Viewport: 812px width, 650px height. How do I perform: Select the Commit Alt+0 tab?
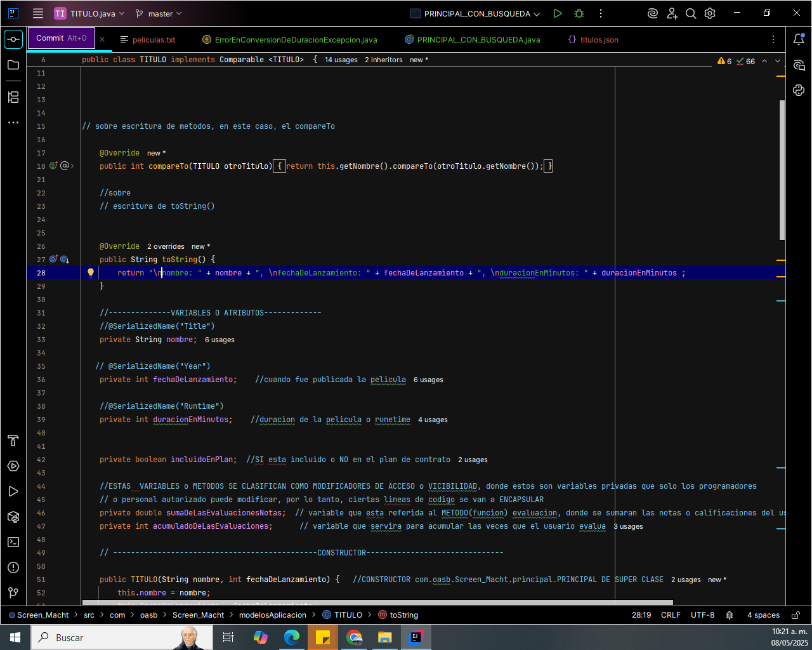[x=61, y=38]
